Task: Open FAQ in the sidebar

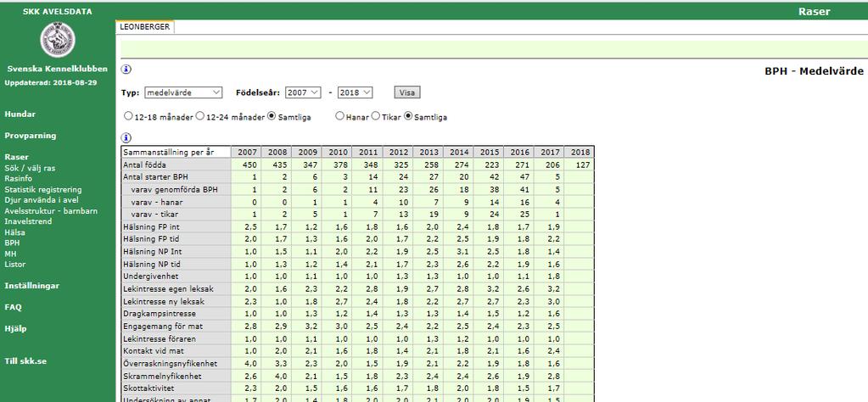Action: pyautogui.click(x=14, y=307)
